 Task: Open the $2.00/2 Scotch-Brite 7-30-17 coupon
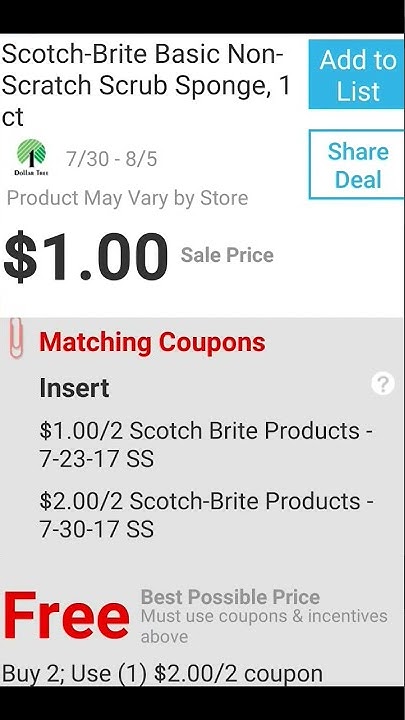[206, 515]
